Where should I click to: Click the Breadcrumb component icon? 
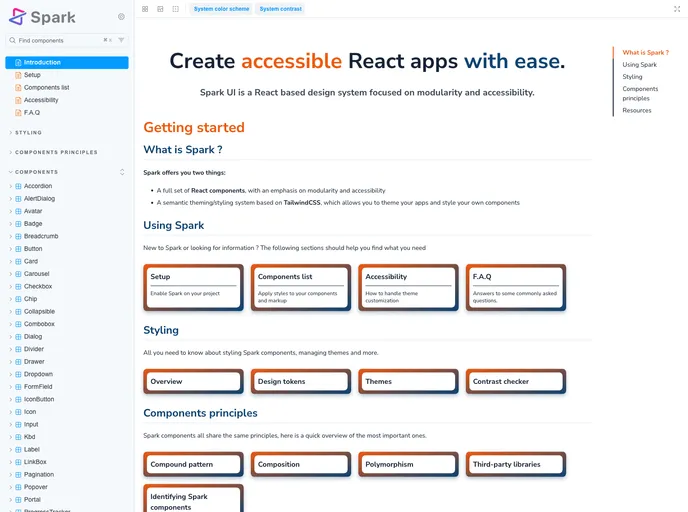point(18,236)
